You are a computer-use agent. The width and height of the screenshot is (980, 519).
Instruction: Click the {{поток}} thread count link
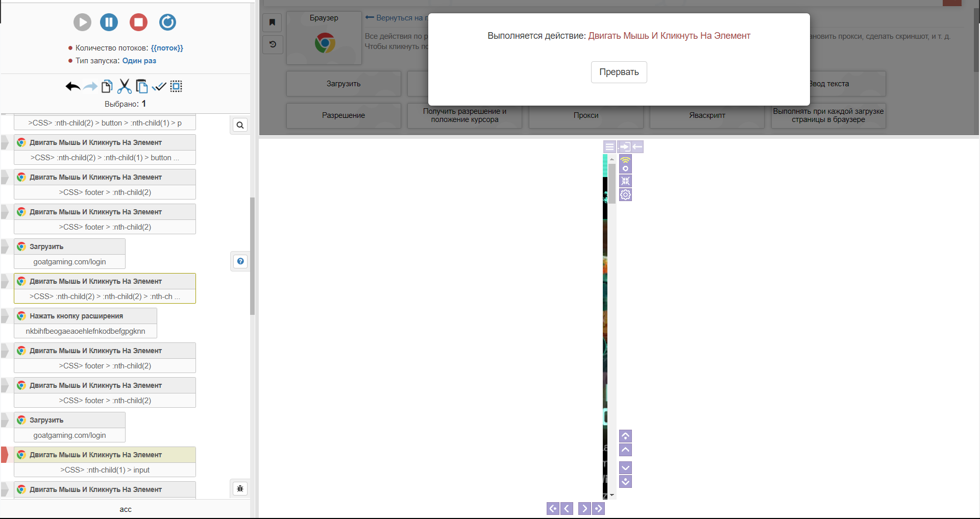click(x=167, y=48)
